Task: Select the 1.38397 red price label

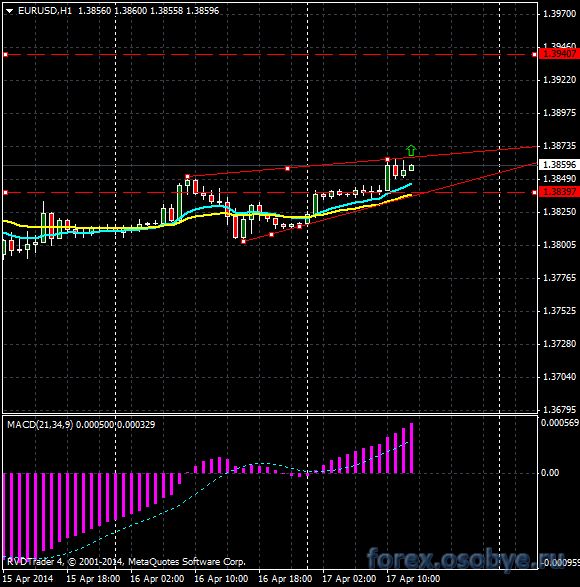Action: coord(559,192)
